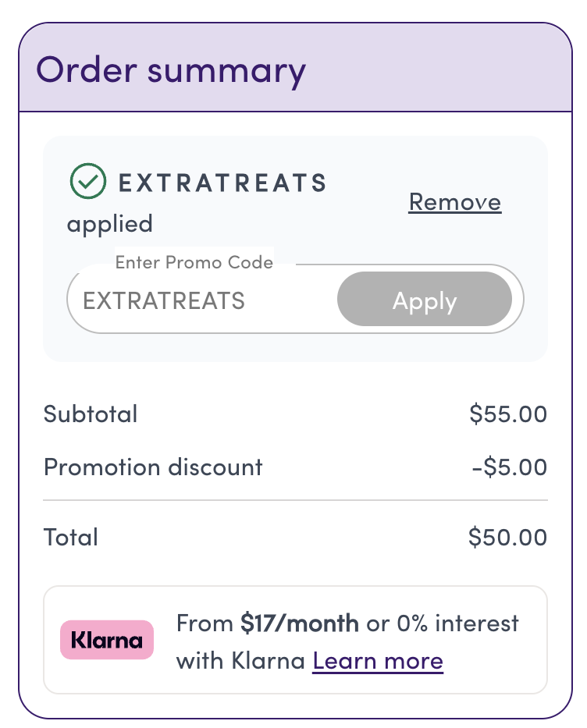Focus the Enter Promo Code field
The width and height of the screenshot is (587, 728).
pos(203,300)
